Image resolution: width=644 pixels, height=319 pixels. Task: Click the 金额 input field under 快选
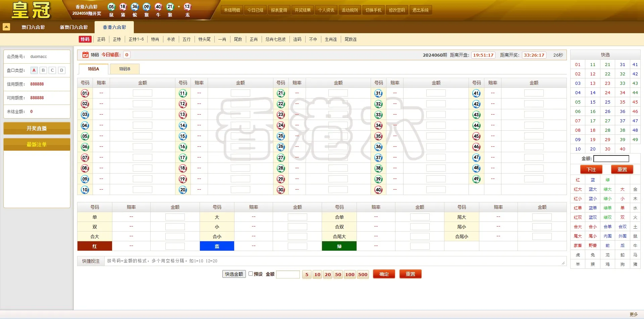(611, 158)
